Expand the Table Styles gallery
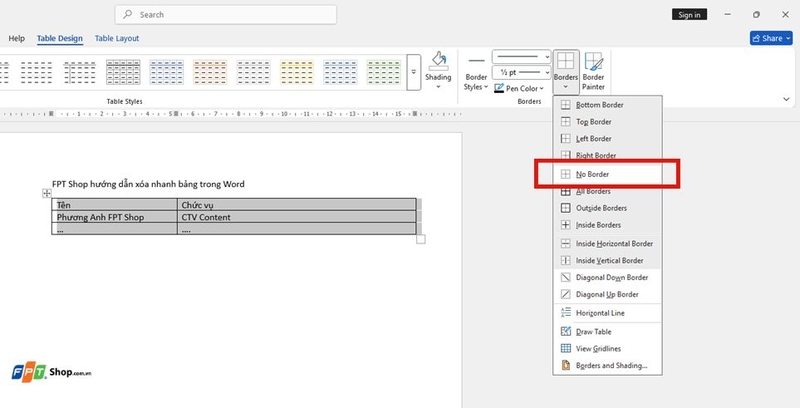The image size is (800, 408). (x=414, y=72)
